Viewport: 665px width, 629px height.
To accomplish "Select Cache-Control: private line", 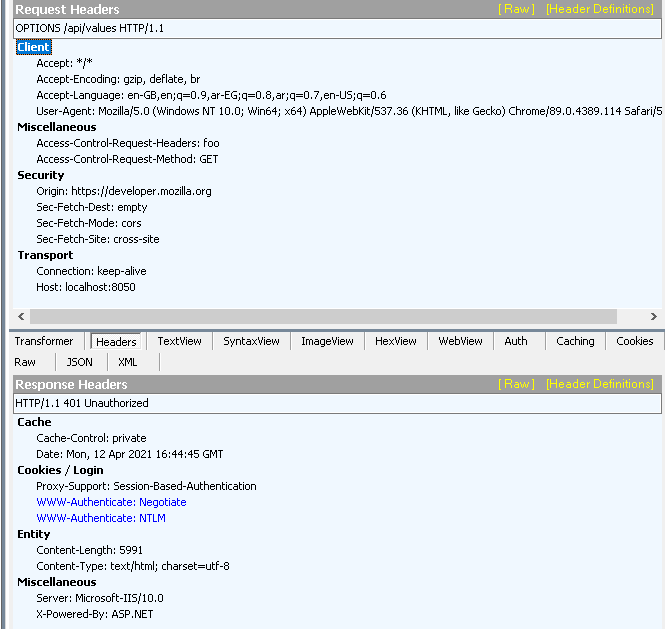I will (91, 438).
